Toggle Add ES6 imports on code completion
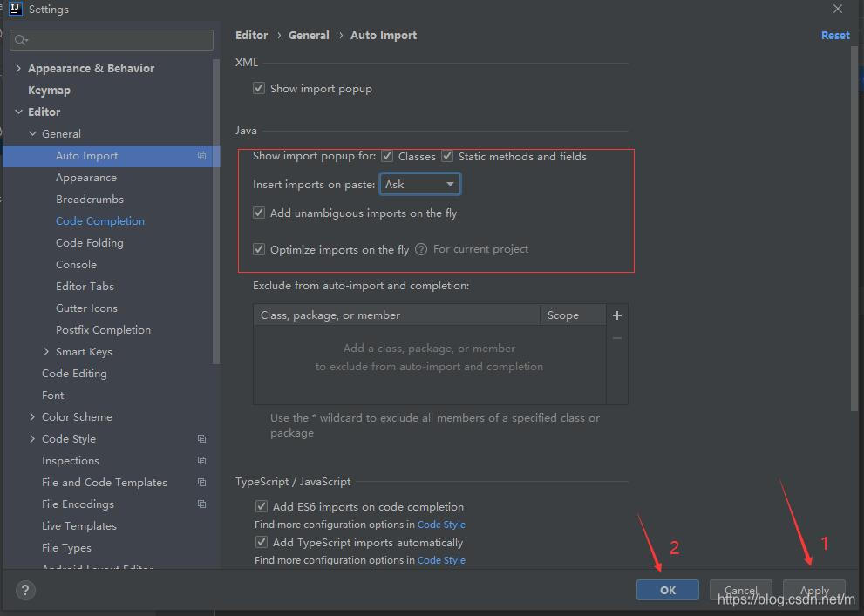The width and height of the screenshot is (864, 616). [x=262, y=506]
